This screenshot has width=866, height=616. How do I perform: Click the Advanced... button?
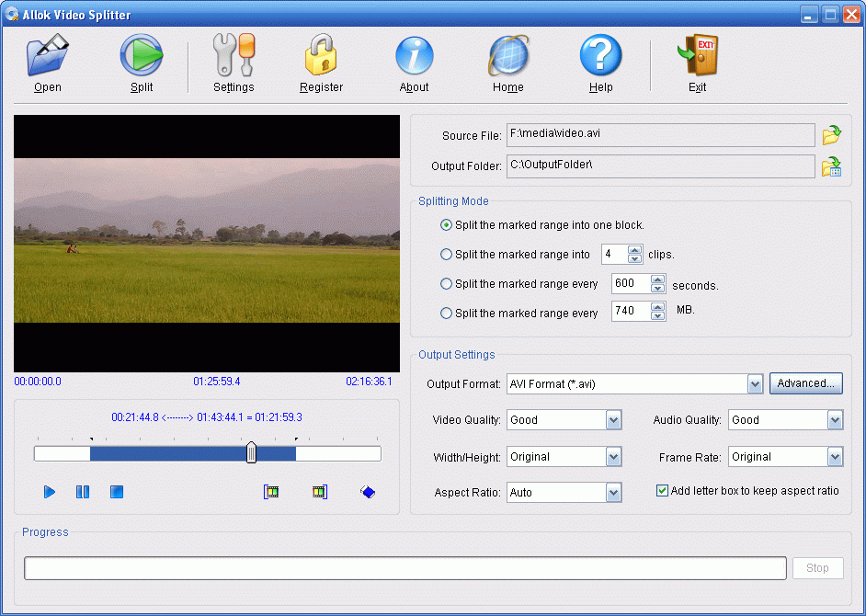pyautogui.click(x=805, y=383)
